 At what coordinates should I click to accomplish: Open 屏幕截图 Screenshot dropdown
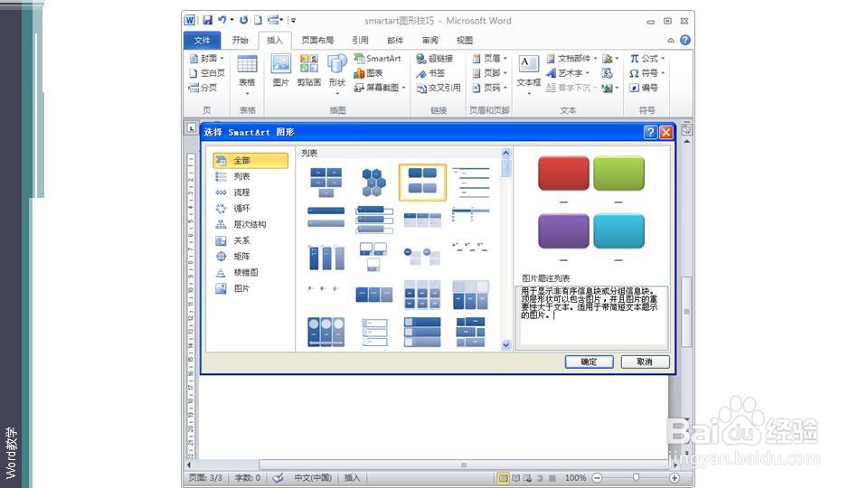click(380, 88)
